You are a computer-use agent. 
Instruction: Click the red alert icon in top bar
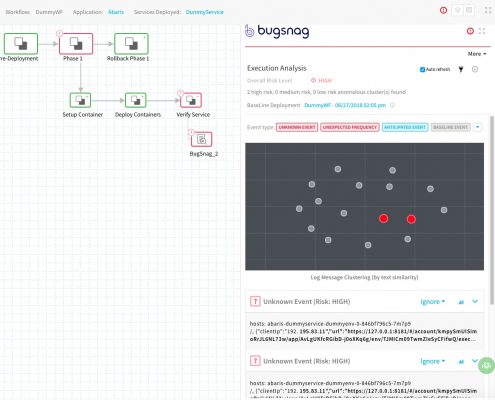(x=443, y=10)
